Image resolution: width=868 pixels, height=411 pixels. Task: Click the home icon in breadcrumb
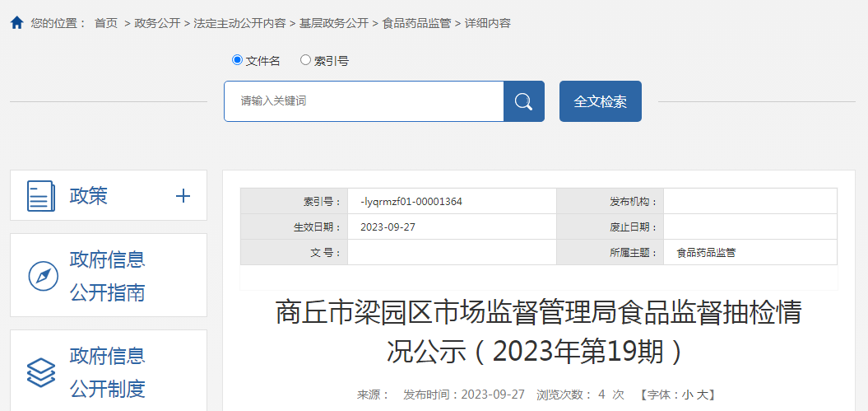pos(16,23)
